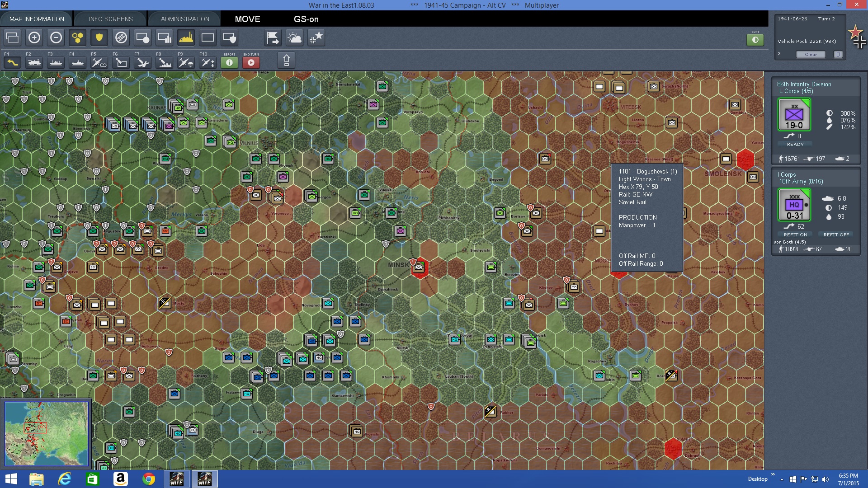Open the L Corps (4/5) link
Screen dimensions: 868x488
coord(796,91)
